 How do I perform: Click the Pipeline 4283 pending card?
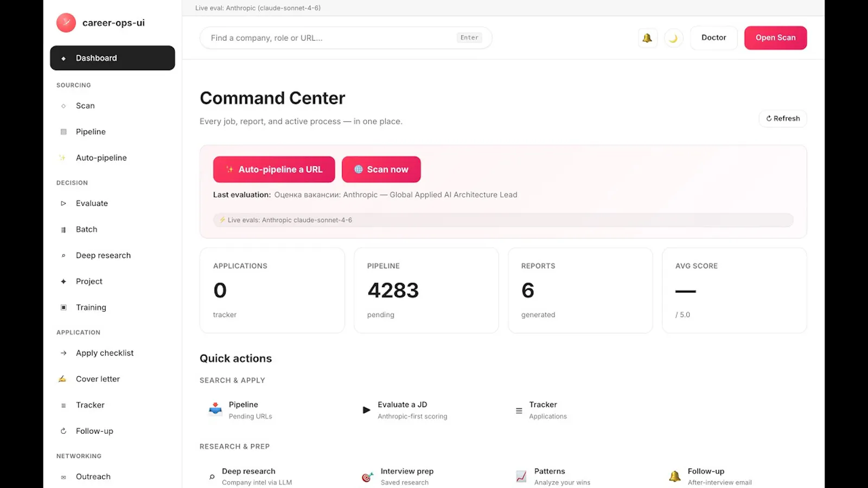426,291
